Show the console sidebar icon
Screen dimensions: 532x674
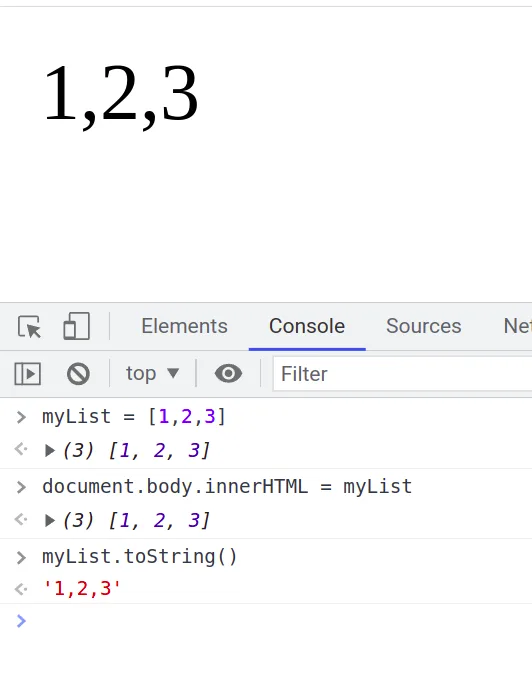[28, 374]
